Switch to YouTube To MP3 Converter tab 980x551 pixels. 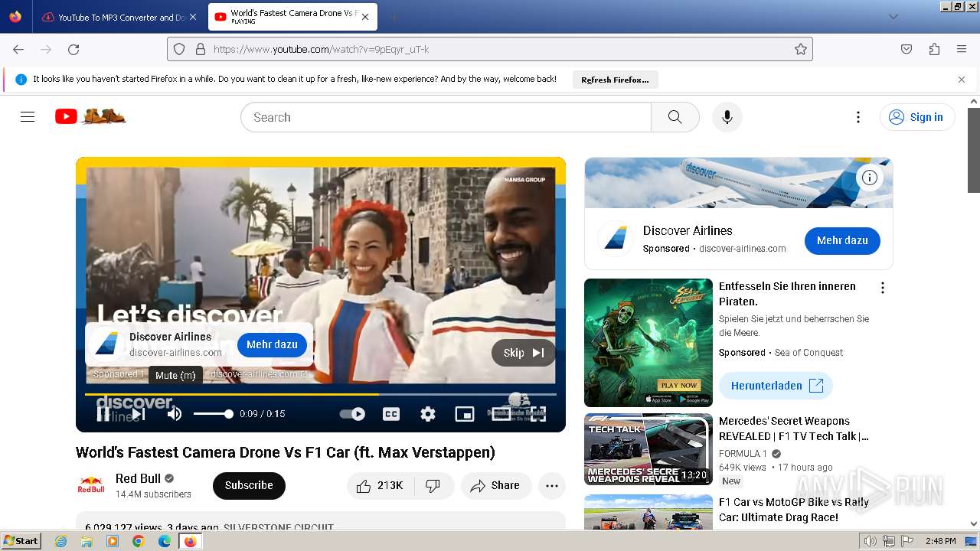(113, 17)
